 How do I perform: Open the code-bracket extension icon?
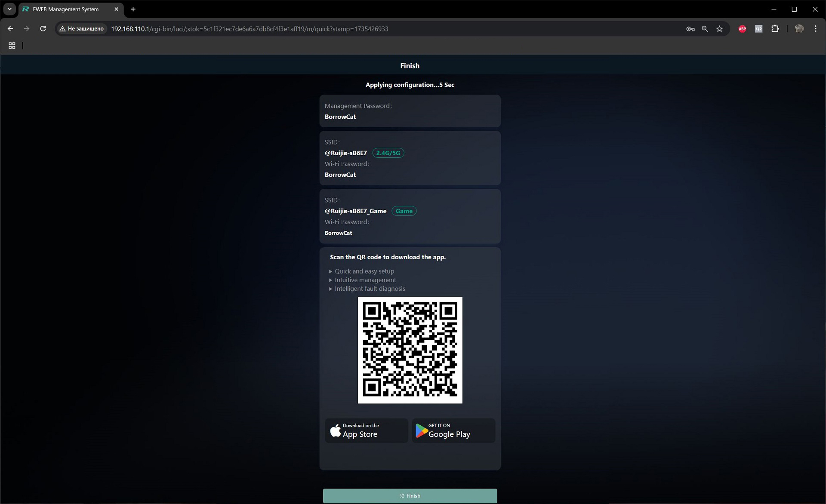(x=758, y=29)
